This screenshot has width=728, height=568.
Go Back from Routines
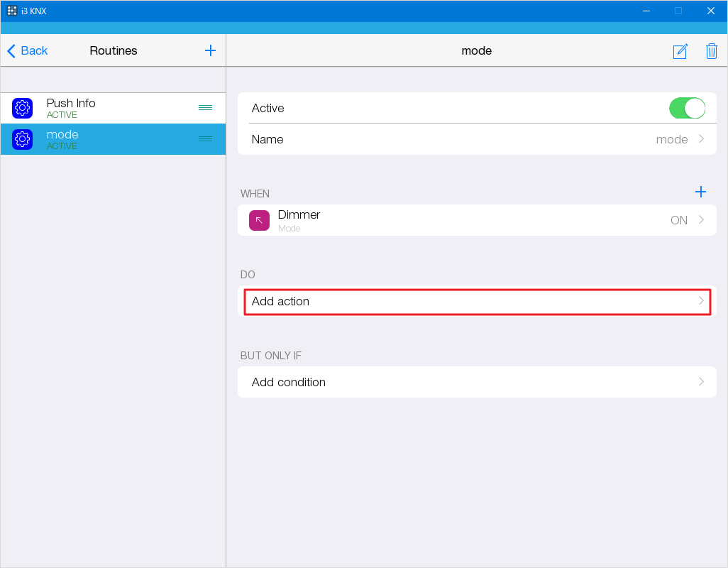point(28,50)
